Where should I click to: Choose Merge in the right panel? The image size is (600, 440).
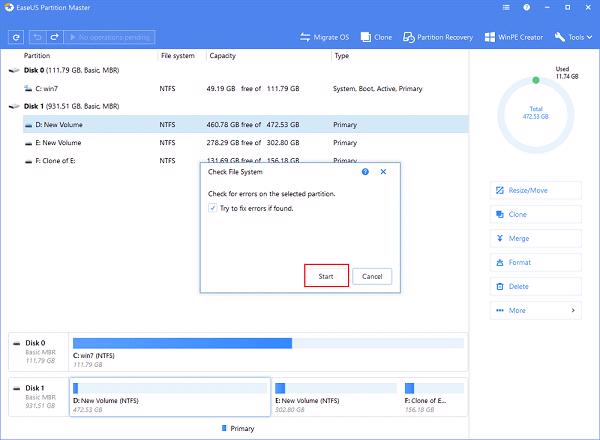pyautogui.click(x=535, y=238)
